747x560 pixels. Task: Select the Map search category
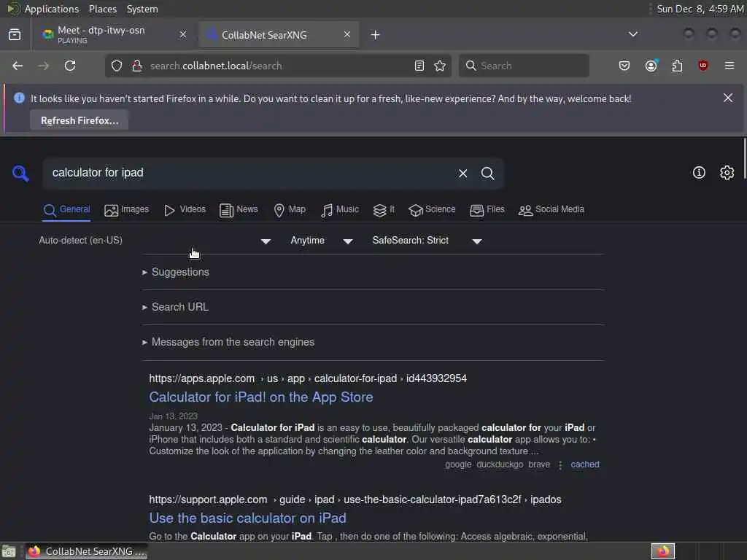(x=290, y=209)
